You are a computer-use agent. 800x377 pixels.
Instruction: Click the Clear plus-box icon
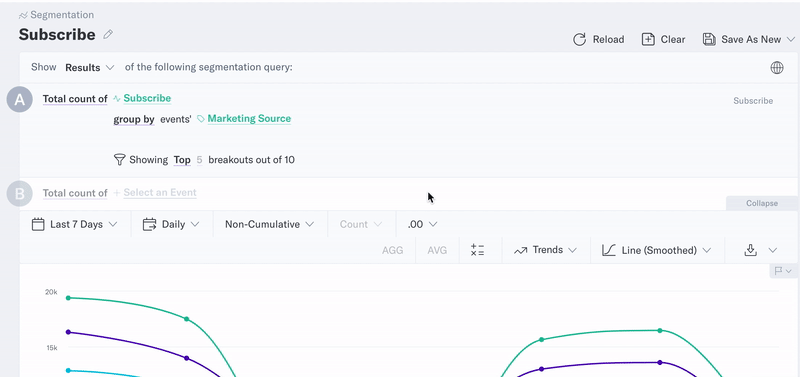tap(648, 39)
